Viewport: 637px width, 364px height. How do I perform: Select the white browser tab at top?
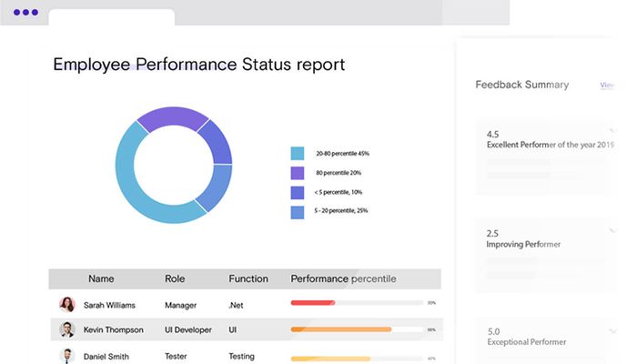click(x=111, y=17)
